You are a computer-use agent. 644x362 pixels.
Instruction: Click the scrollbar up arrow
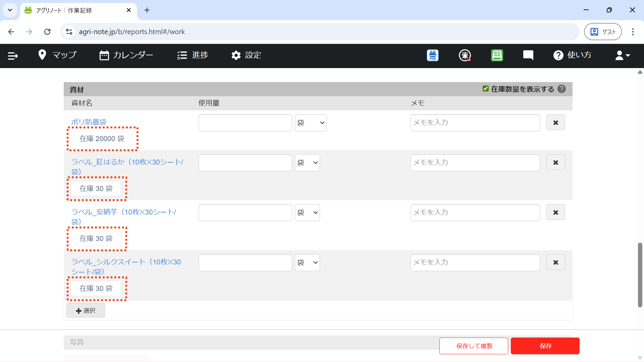640,72
